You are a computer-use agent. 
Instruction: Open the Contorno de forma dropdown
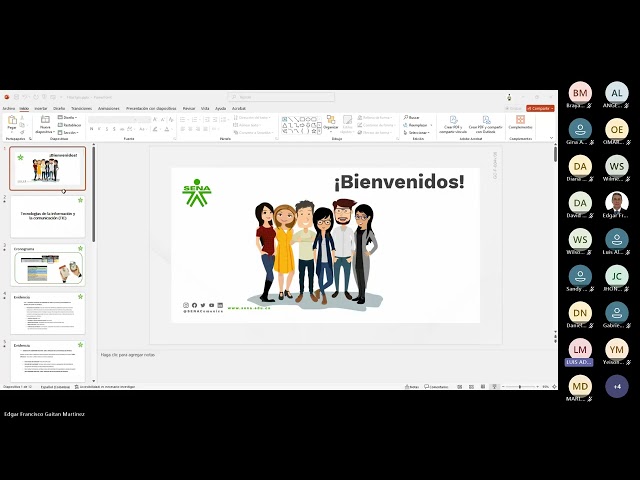pyautogui.click(x=376, y=125)
